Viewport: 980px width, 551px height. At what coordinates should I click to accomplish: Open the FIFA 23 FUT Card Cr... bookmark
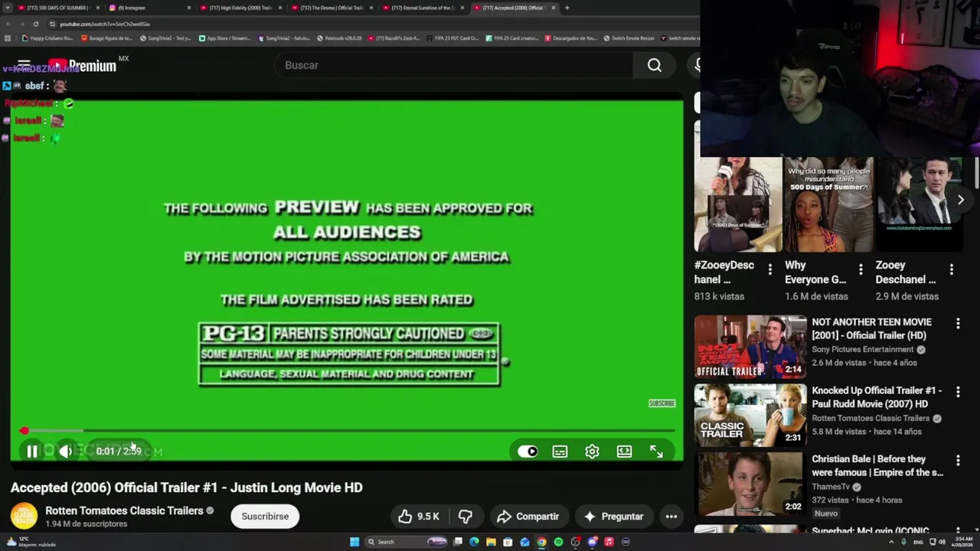[452, 38]
